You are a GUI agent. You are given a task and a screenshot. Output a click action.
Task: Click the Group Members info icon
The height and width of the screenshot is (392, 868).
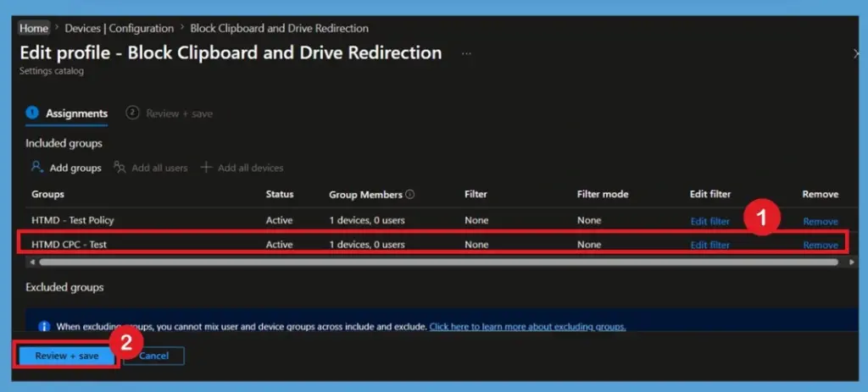[x=409, y=195]
